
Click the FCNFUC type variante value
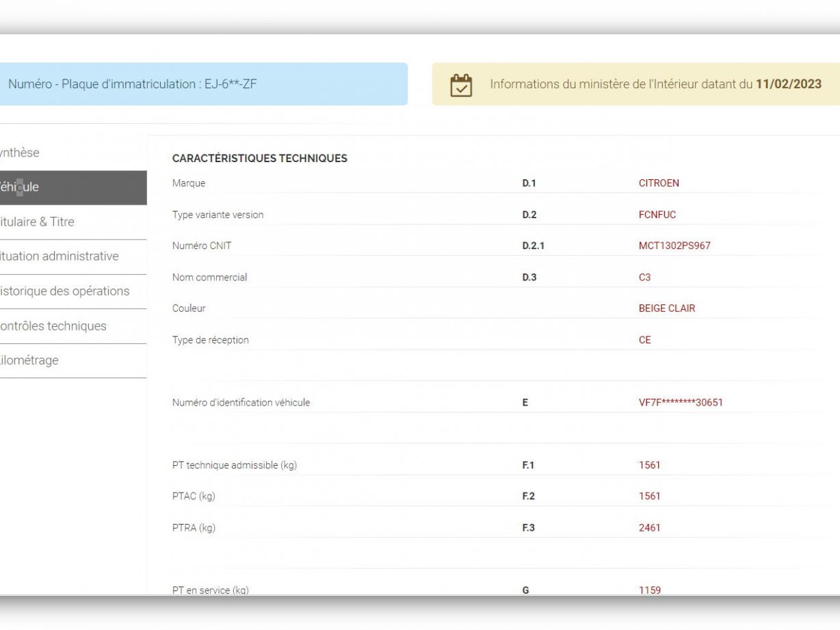point(657,215)
